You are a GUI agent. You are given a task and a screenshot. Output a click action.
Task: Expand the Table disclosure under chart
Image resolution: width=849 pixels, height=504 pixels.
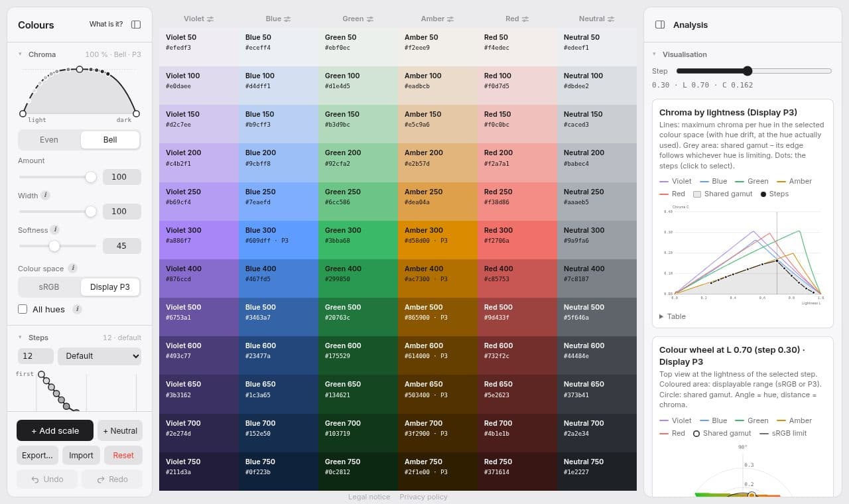(x=673, y=316)
